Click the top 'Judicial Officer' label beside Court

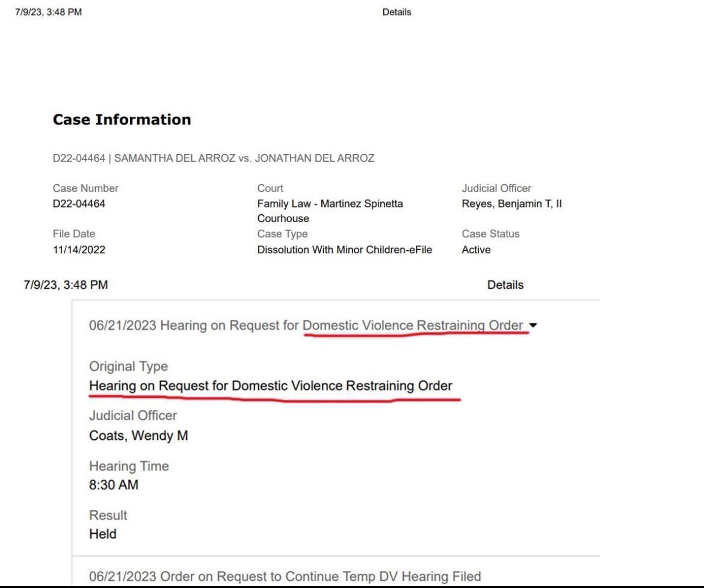(496, 188)
